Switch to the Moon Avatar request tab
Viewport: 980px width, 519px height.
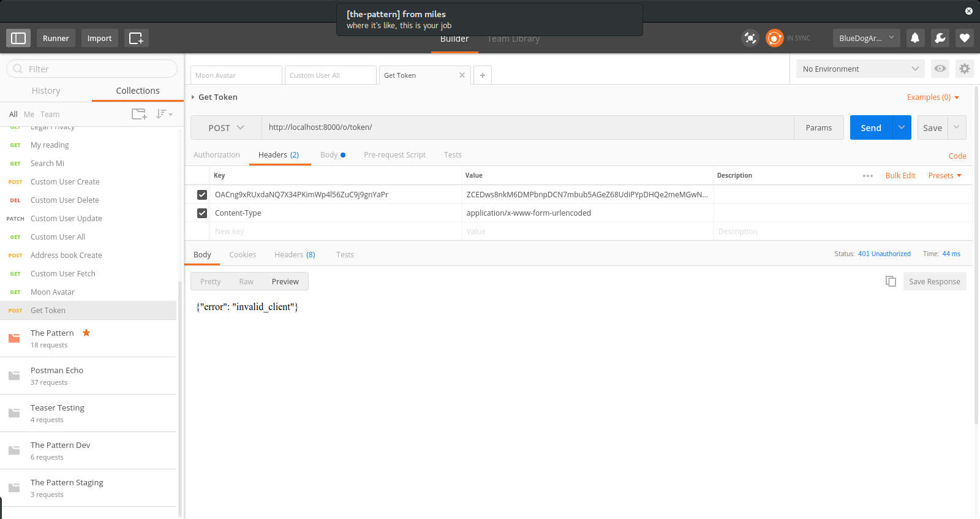(236, 75)
